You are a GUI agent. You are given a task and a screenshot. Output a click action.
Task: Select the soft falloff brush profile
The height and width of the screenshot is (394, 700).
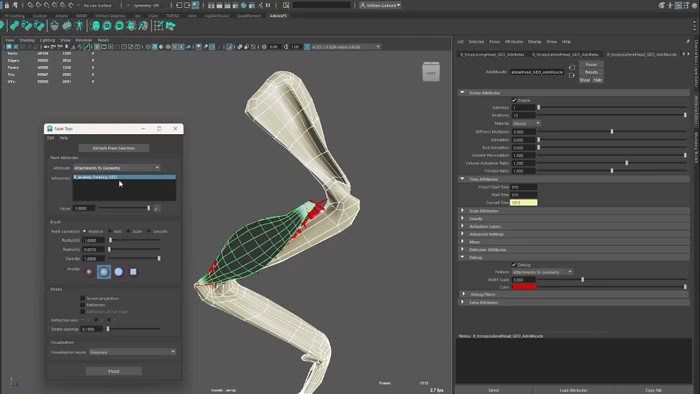click(89, 271)
